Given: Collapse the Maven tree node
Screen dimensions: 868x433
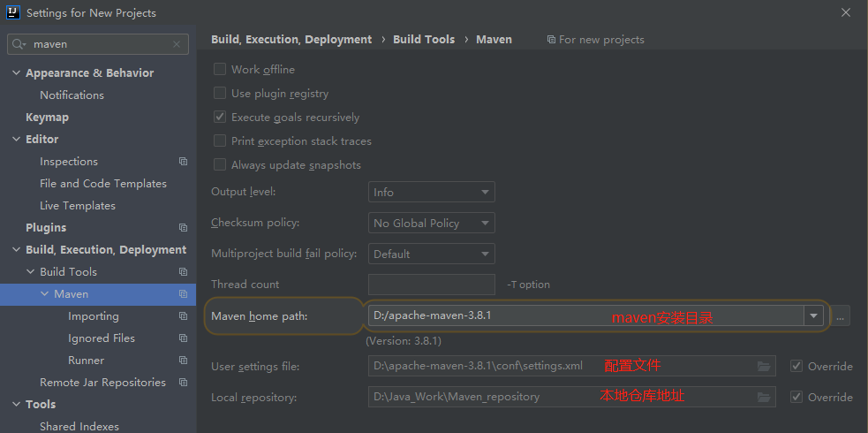Looking at the screenshot, I should pyautogui.click(x=45, y=294).
